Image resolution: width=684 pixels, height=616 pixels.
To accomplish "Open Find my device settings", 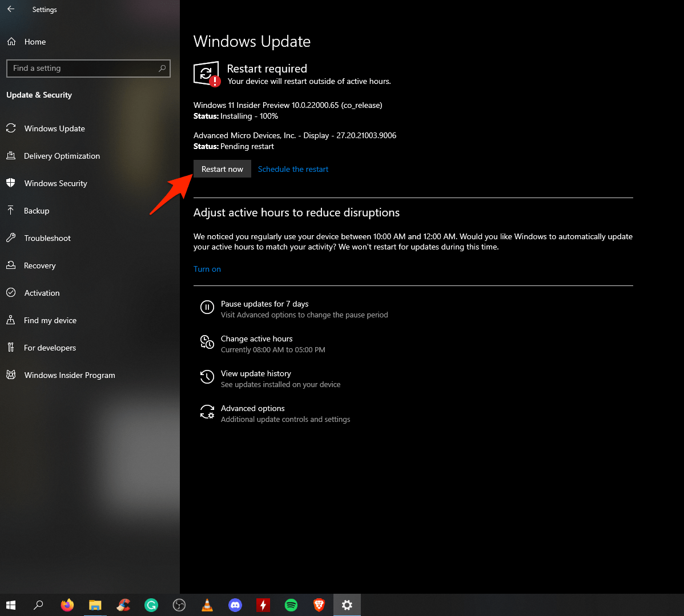I will coord(50,320).
